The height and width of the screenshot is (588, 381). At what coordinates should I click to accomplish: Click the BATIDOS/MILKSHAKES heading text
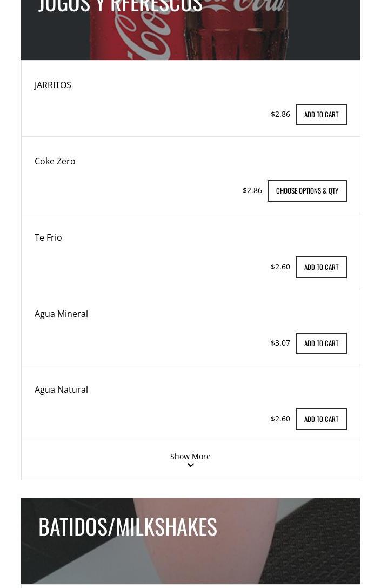[128, 526]
